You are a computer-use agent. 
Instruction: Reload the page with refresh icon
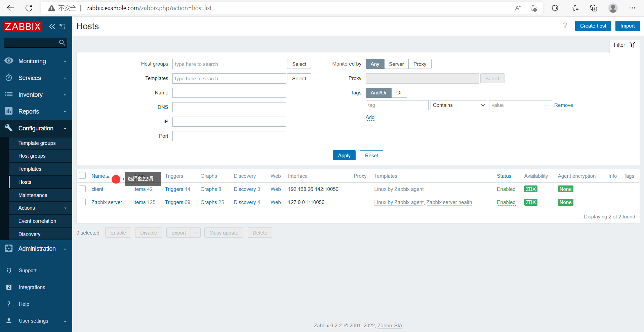(x=29, y=8)
